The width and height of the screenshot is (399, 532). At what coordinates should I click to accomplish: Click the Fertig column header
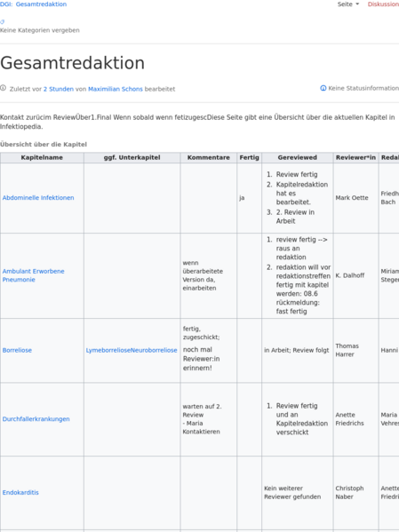(249, 157)
